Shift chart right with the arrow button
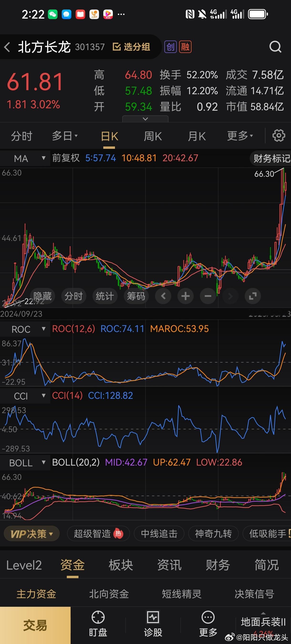This screenshot has height=644, width=291. click(x=230, y=296)
